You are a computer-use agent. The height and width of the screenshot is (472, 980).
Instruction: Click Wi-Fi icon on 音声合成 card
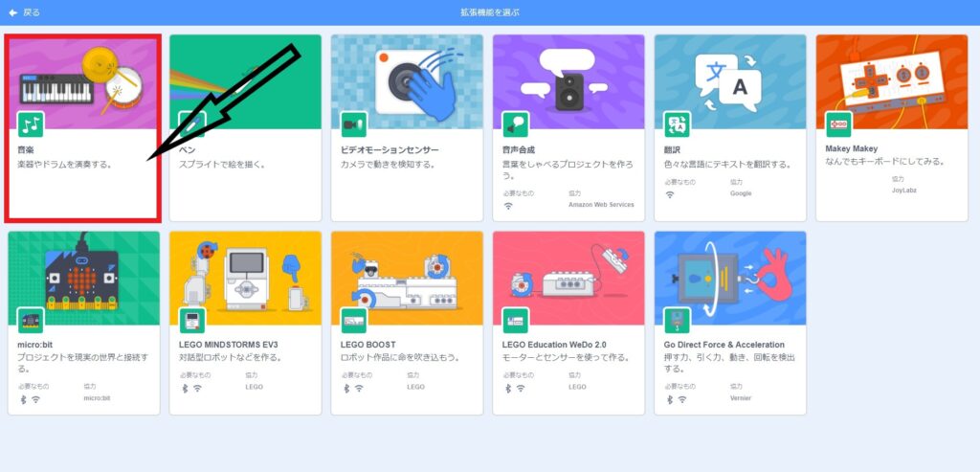[x=508, y=206]
